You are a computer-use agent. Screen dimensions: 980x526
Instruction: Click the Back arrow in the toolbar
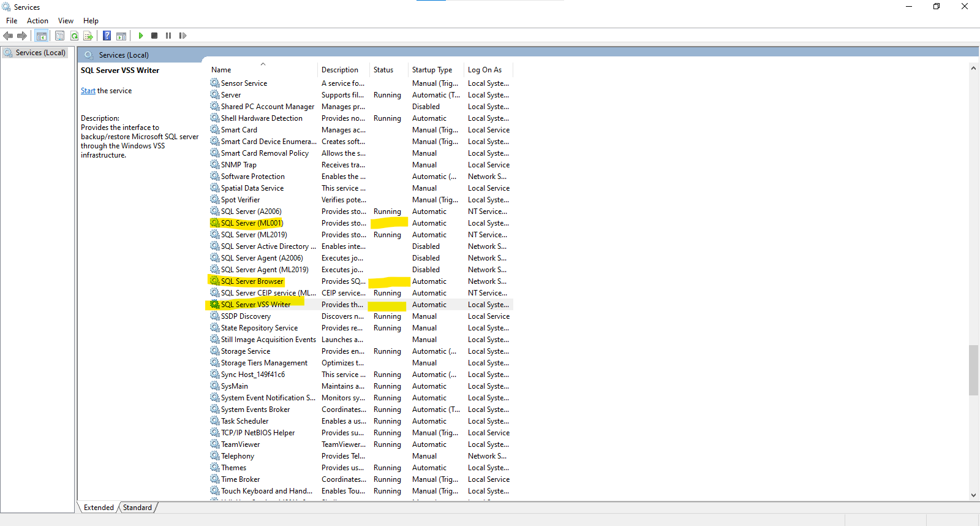[8, 36]
